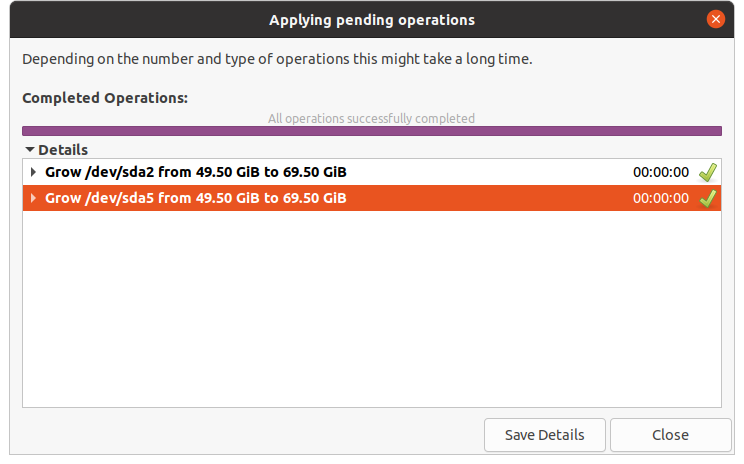Close the dialog with the orange X icon

[x=715, y=19]
